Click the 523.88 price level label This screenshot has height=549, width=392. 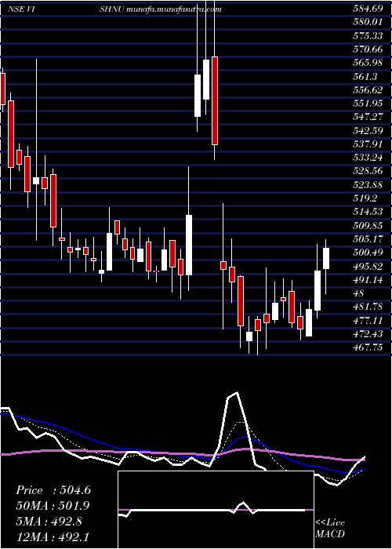point(368,185)
